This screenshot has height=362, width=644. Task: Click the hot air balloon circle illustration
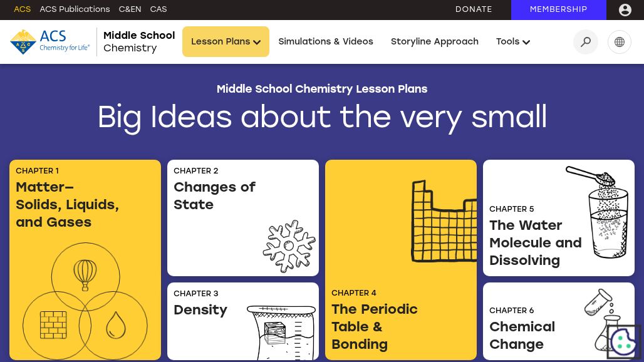(x=85, y=276)
